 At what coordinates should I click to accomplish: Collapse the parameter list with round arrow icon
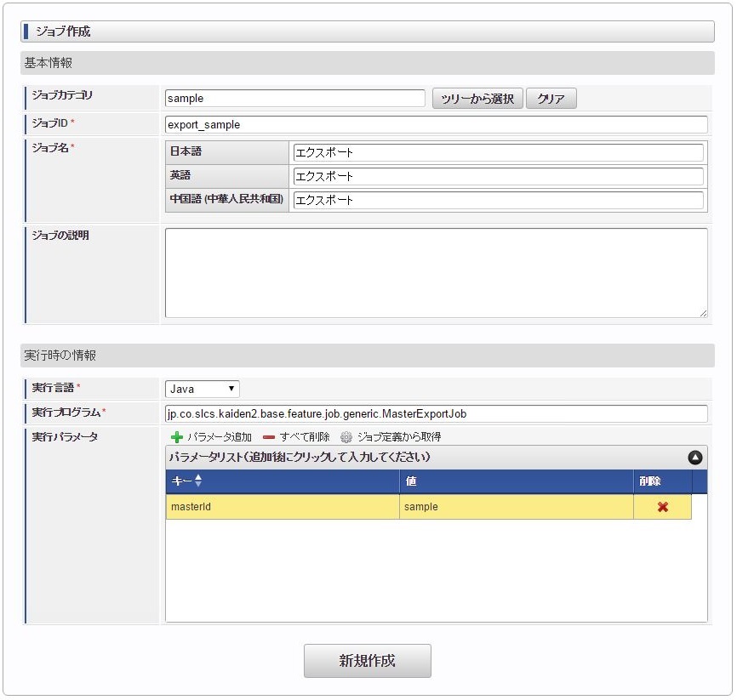(x=695, y=457)
